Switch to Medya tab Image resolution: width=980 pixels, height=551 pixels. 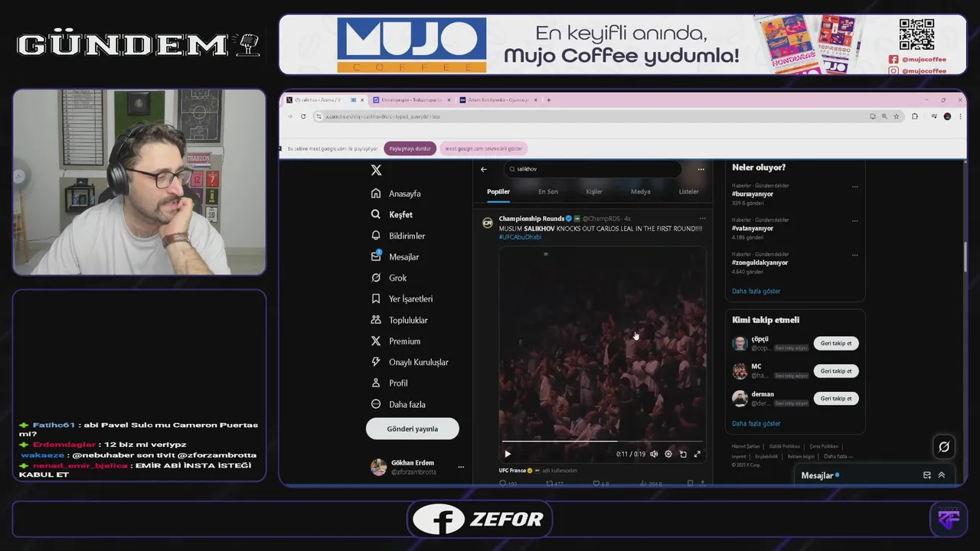click(640, 192)
